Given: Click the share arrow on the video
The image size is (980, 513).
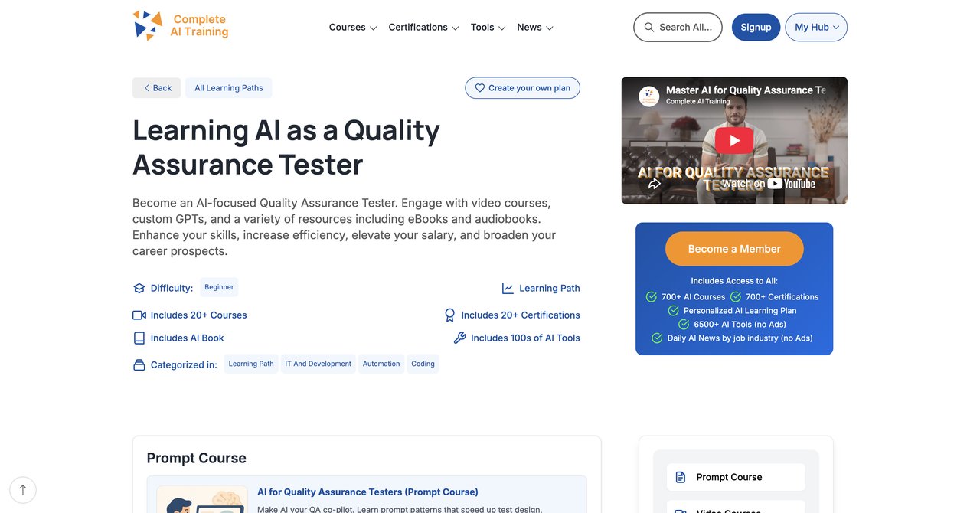Looking at the screenshot, I should pos(654,184).
